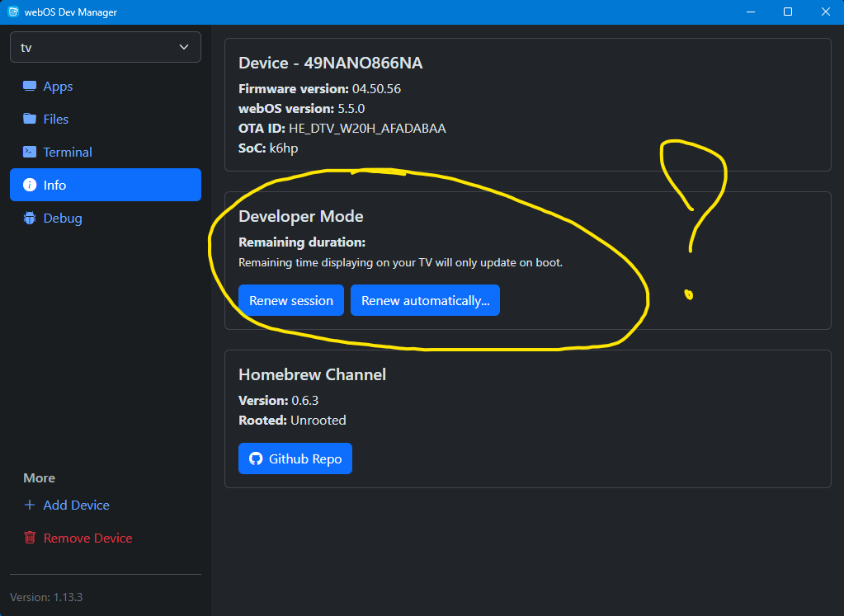Click the Files folder icon
Screen dimensions: 844x616
tap(30, 119)
